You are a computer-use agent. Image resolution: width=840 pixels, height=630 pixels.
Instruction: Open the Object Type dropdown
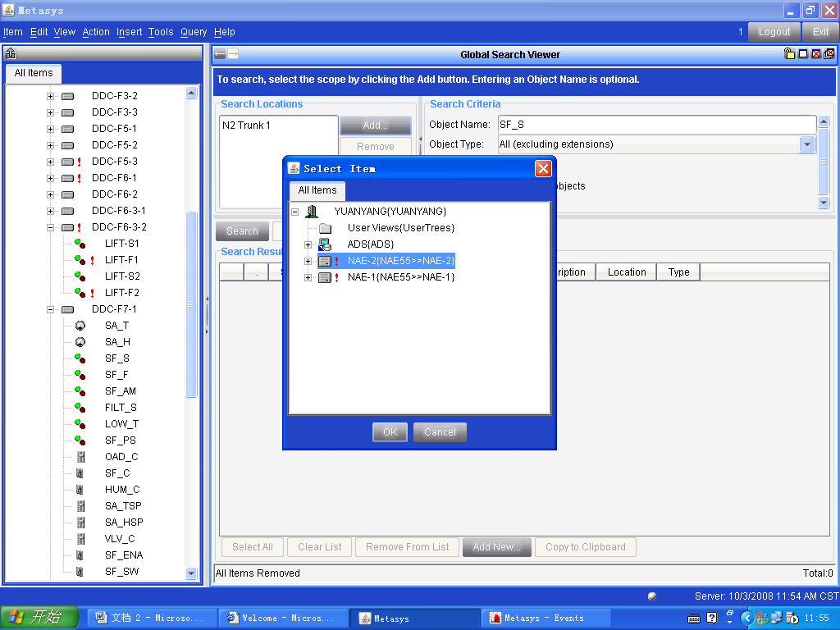(x=807, y=144)
